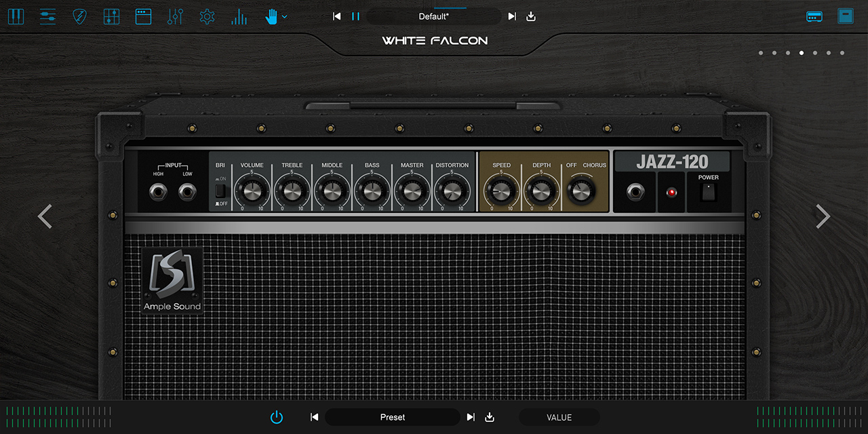Toggle the blue effect power button at bottom
The image size is (868, 434).
click(x=277, y=417)
